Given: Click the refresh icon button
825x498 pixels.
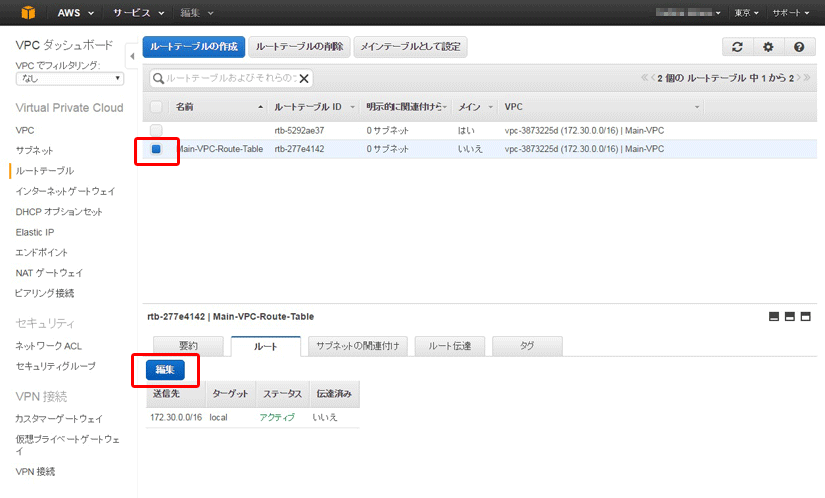Looking at the screenshot, I should click(x=737, y=47).
